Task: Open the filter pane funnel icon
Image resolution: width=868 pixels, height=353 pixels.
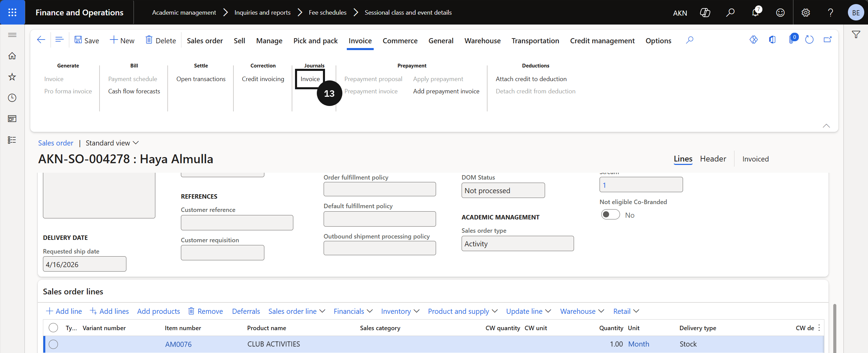Action: tap(856, 34)
